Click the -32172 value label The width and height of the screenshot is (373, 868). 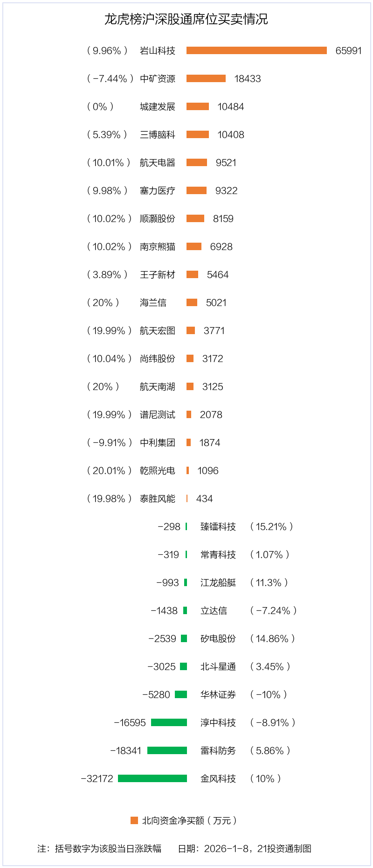tap(97, 778)
